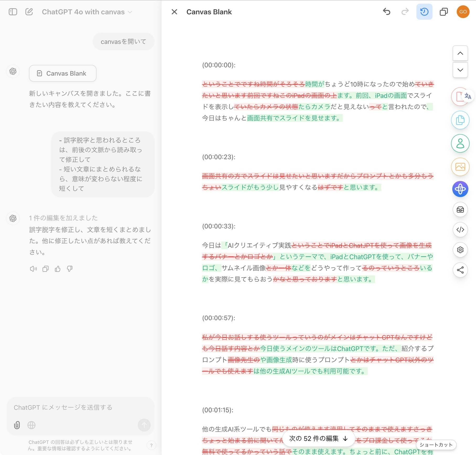The image size is (476, 455).
Task: Redo the canvas edit
Action: (405, 12)
